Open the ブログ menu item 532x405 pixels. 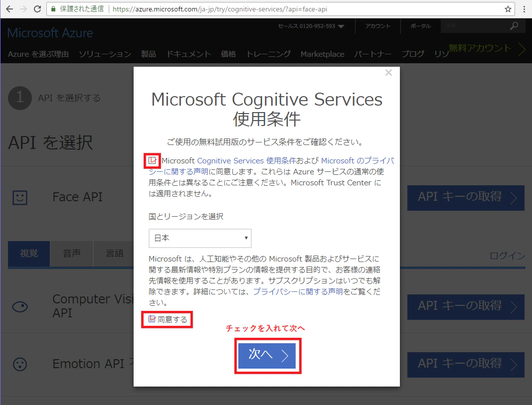click(x=413, y=54)
